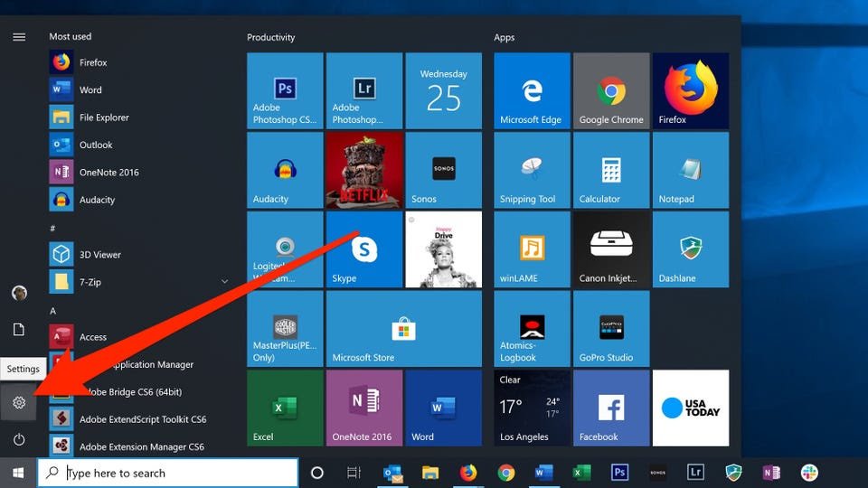Open the Facebook tile
This screenshot has width=868, height=488.
[611, 408]
